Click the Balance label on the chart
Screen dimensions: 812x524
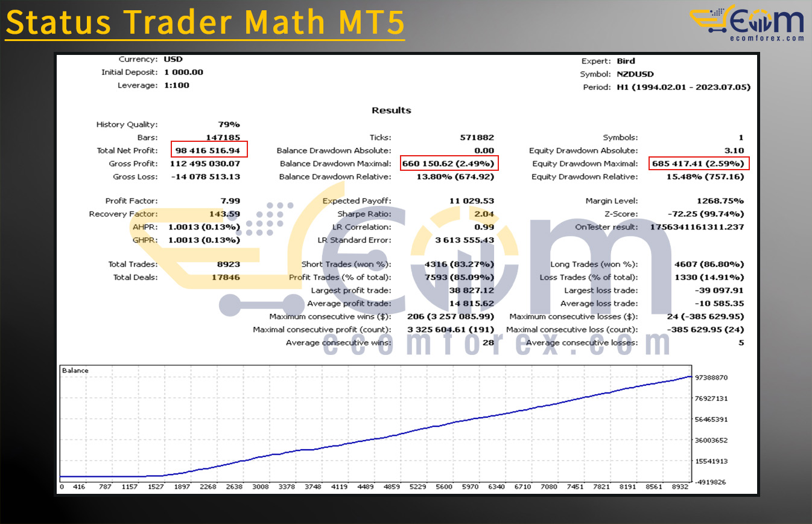75,371
